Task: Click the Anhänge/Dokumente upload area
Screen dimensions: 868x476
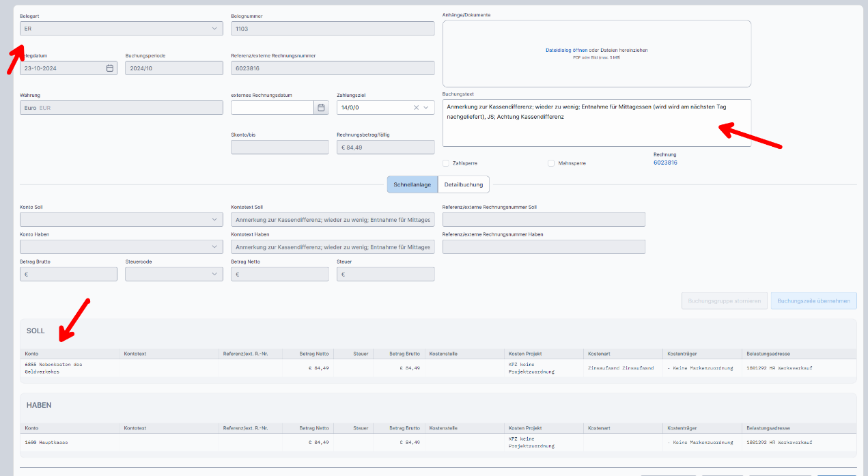Action: (597, 50)
